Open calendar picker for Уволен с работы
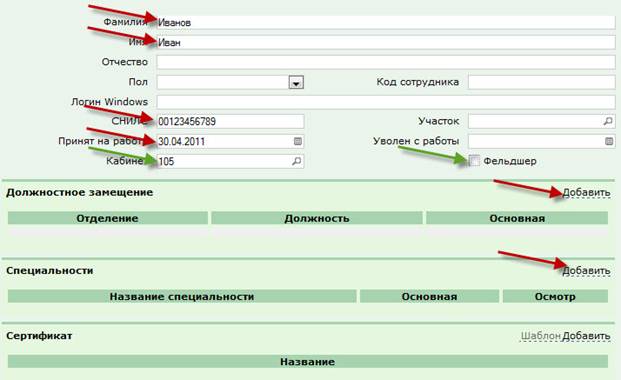The image size is (621, 380). pos(609,141)
